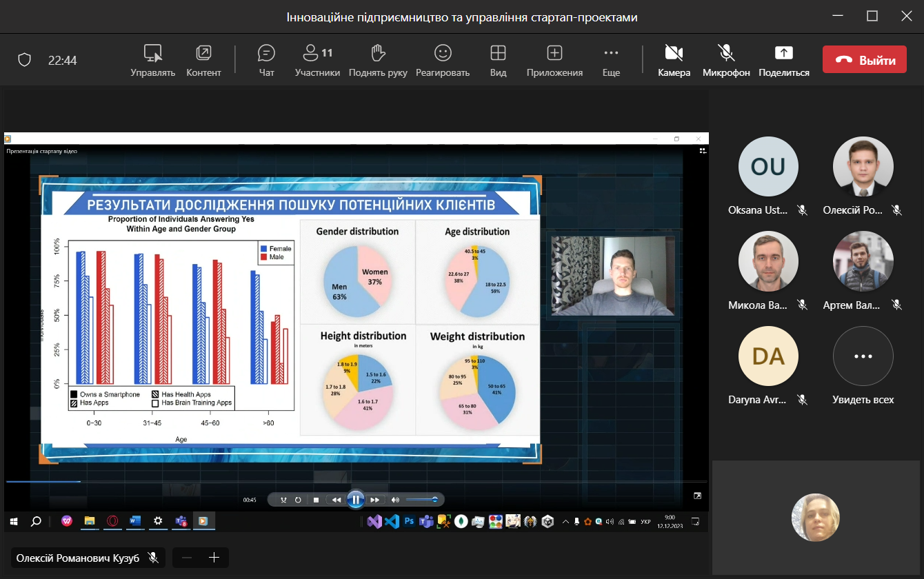
Task: Open the Приложения apps icon
Action: click(554, 60)
